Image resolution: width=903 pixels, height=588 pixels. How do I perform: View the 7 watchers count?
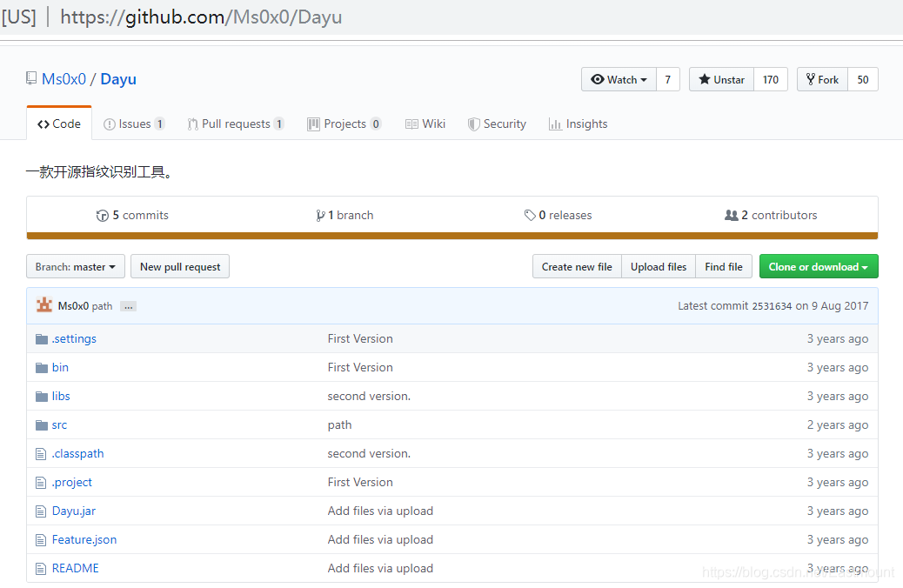coord(668,79)
